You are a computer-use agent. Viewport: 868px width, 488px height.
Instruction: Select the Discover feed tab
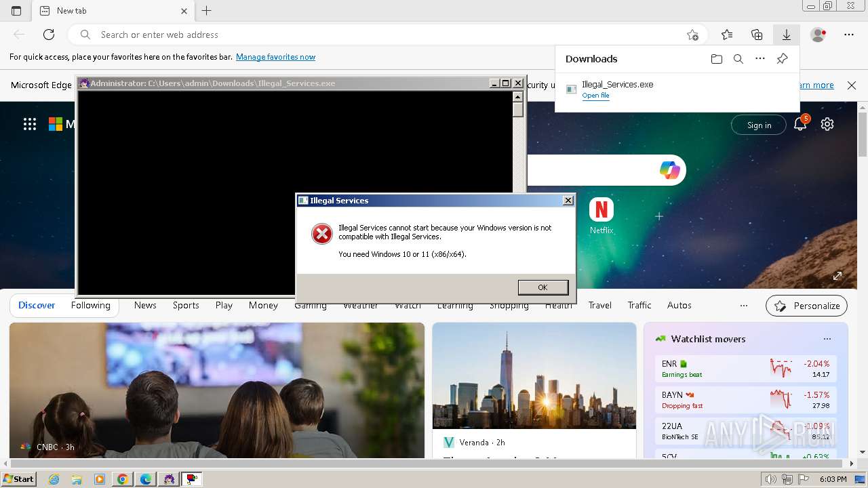click(37, 305)
